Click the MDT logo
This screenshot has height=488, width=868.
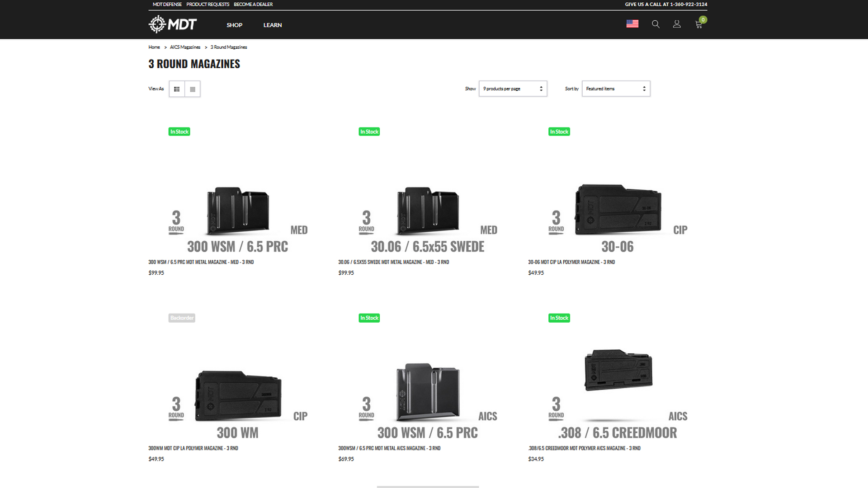(173, 24)
